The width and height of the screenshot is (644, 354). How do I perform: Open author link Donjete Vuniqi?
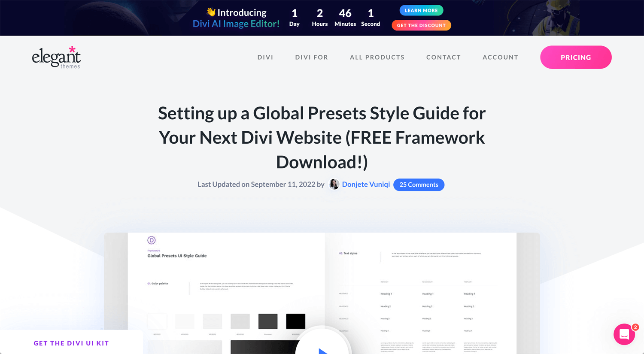point(366,185)
